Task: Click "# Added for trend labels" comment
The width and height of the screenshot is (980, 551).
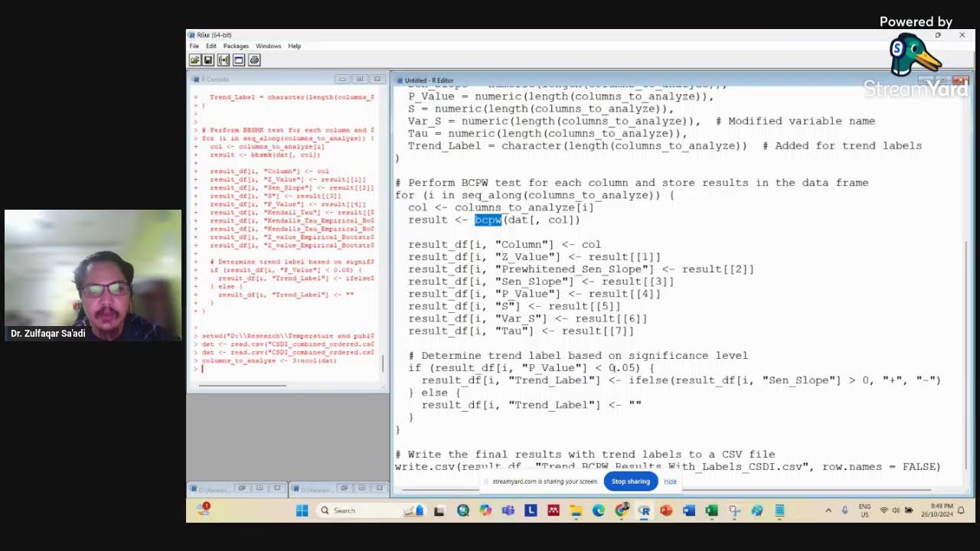Action: pos(842,145)
